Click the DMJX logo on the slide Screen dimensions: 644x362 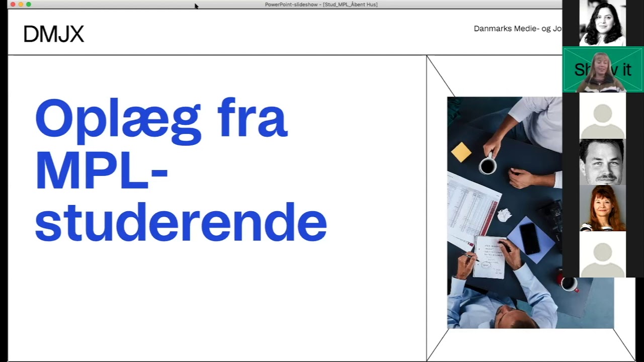tap(53, 34)
